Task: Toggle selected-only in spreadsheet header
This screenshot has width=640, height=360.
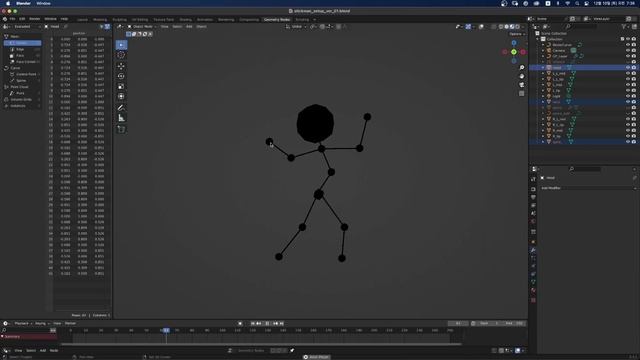Action: point(102,27)
